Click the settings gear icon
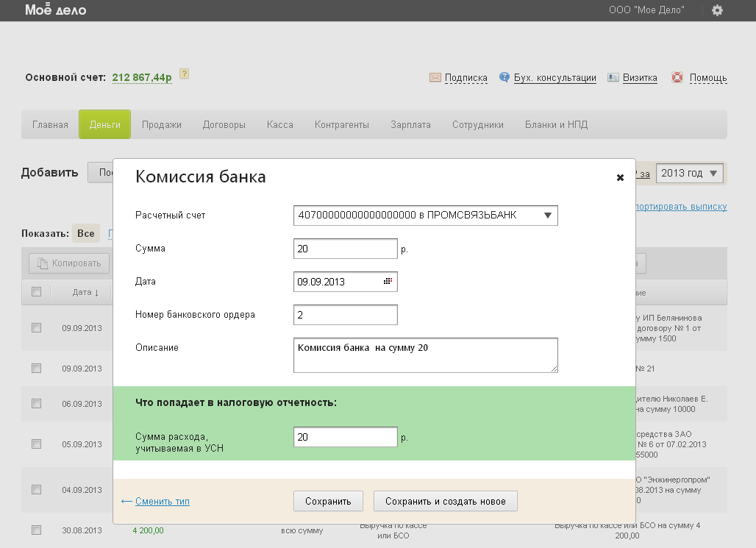The height and width of the screenshot is (548, 756). (717, 10)
